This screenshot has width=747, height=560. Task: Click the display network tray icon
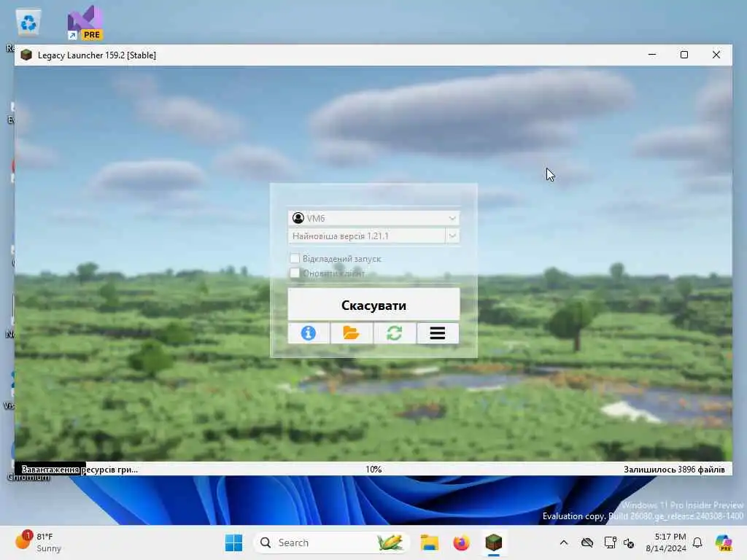[x=610, y=542]
